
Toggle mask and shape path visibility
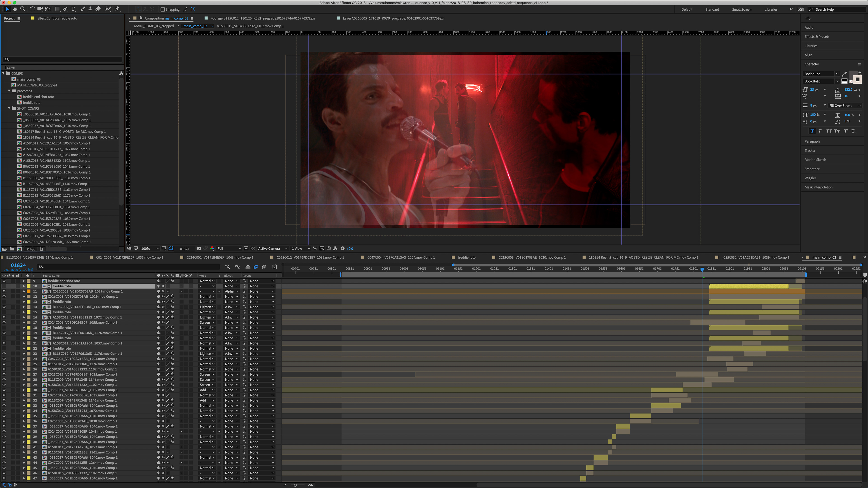click(171, 249)
